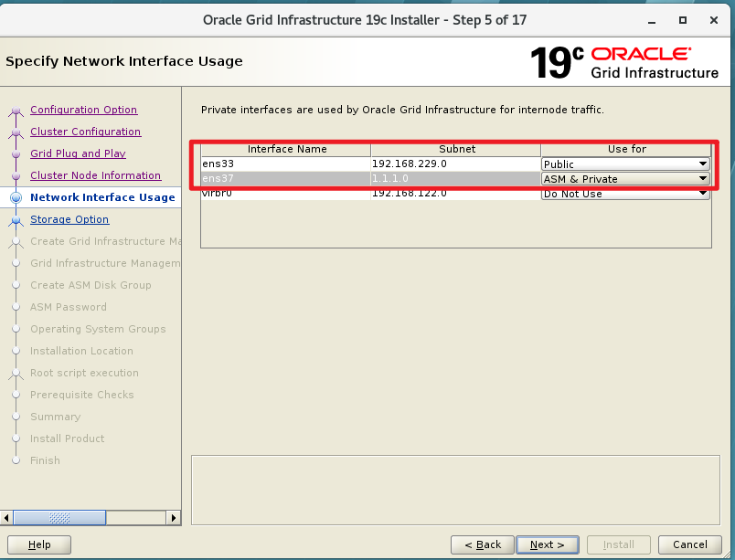Image resolution: width=735 pixels, height=560 pixels.
Task: Click the right arrow of the sidebar scrollbar
Action: coord(174,518)
